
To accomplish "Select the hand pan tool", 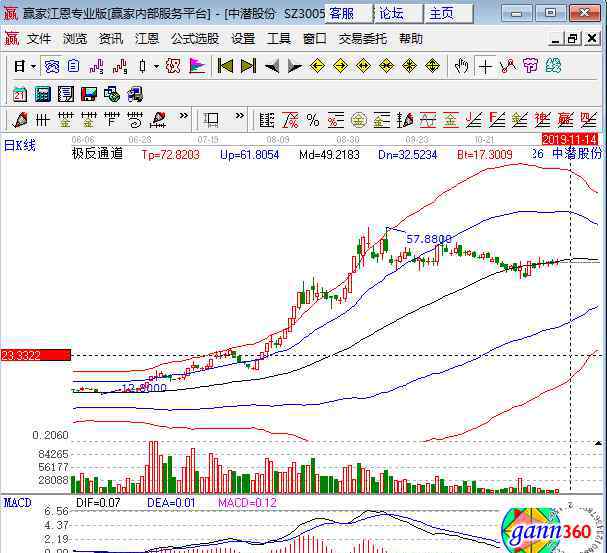I will (461, 66).
